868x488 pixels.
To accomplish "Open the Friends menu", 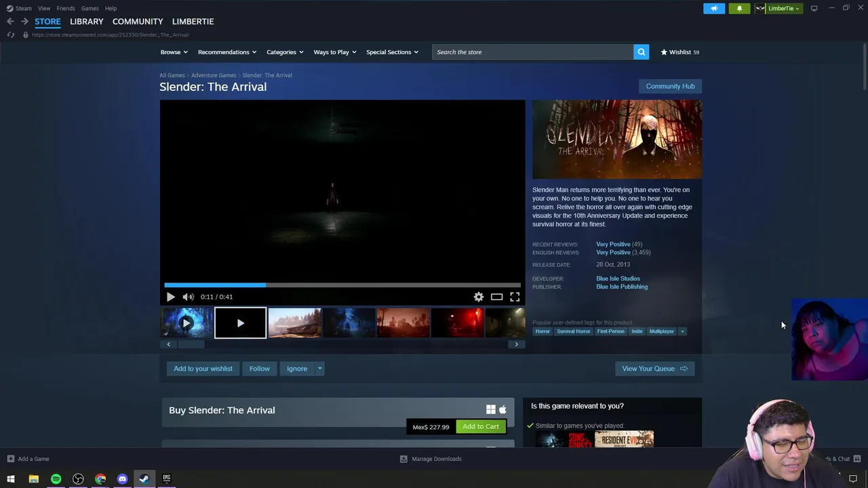I will tap(66, 8).
